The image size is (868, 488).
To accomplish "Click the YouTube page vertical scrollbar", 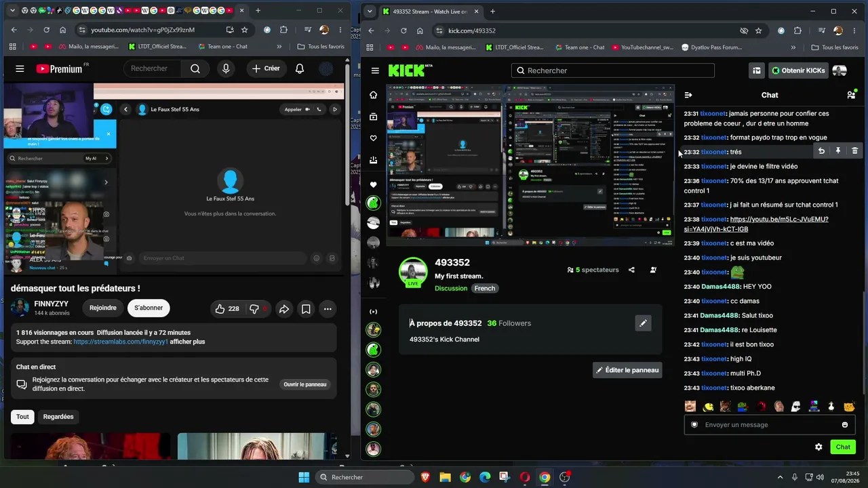I will tap(347, 136).
